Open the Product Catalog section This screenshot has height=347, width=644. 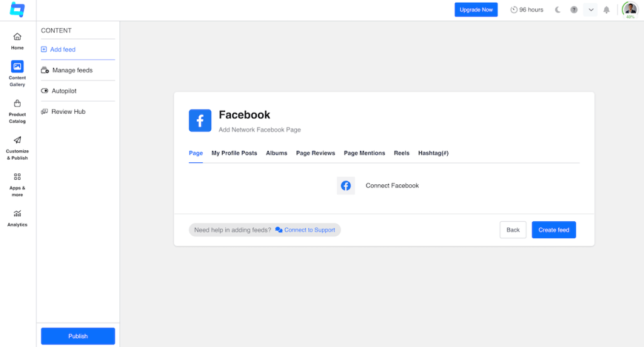pos(17,111)
